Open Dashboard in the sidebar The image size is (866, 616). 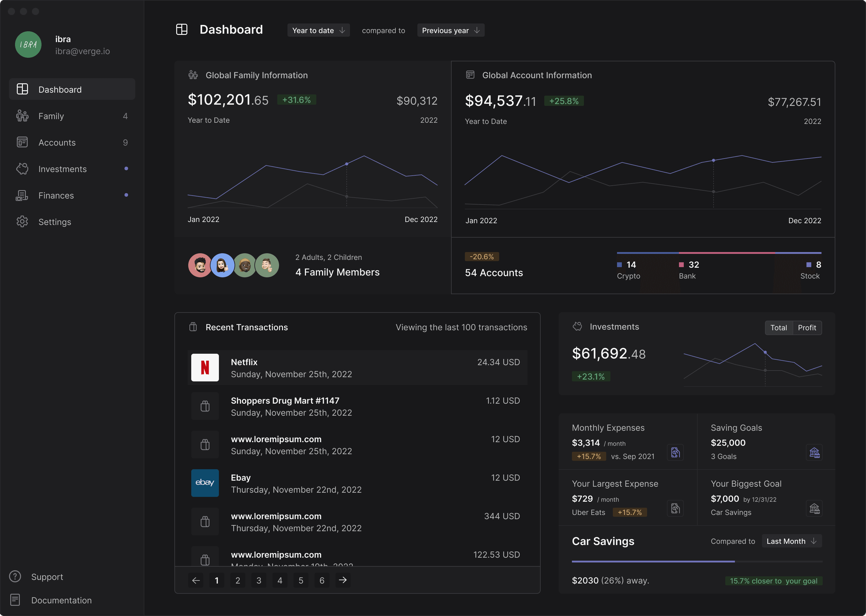click(72, 89)
